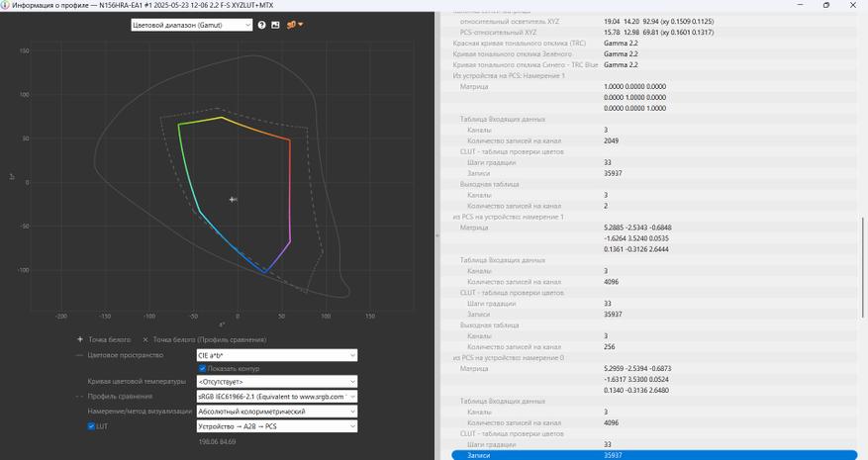This screenshot has height=460, width=868.
Task: Click the save plot as image icon
Action: [275, 25]
